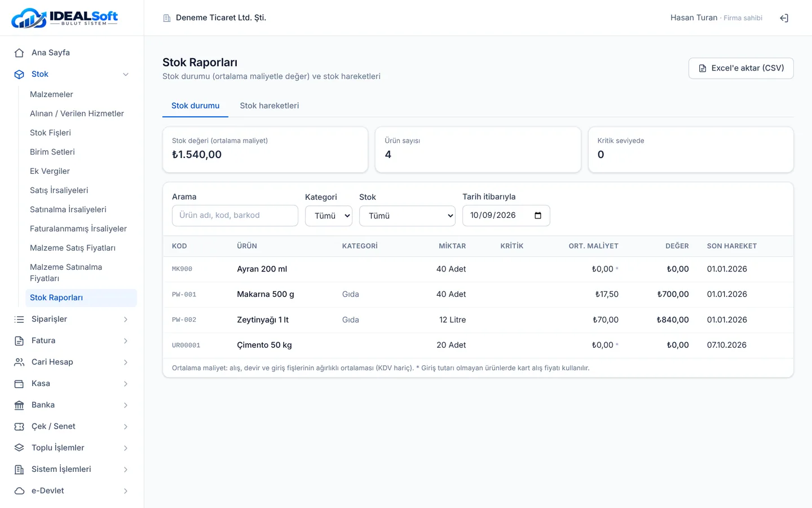This screenshot has width=812, height=508.
Task: Select the Cari Hesap people icon
Action: point(19,362)
